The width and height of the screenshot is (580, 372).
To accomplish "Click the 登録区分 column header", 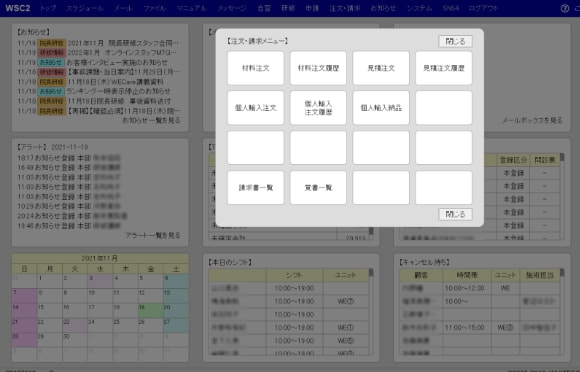I will click(513, 160).
